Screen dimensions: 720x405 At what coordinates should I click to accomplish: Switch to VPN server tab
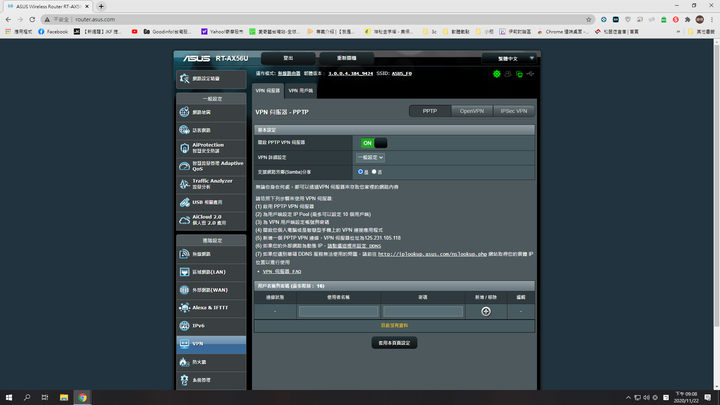point(268,91)
